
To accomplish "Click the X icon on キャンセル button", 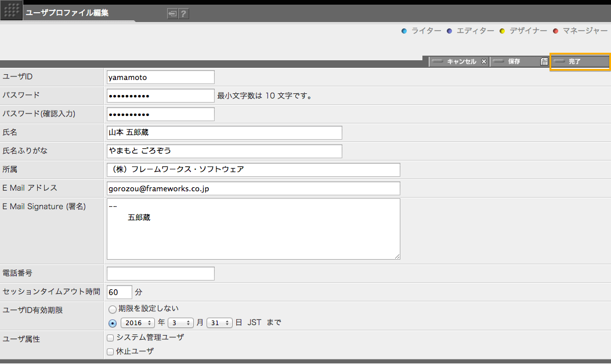I will (x=483, y=61).
